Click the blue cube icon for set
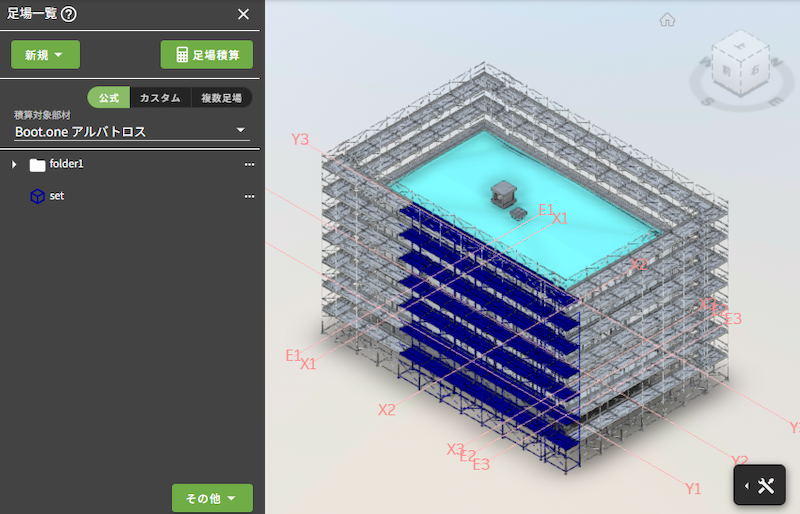This screenshot has height=514, width=800. pyautogui.click(x=37, y=196)
